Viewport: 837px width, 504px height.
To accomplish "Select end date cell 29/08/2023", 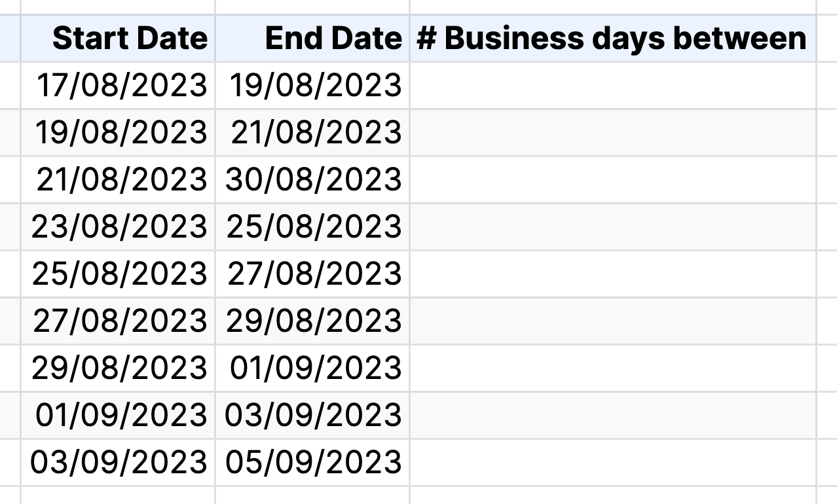I will [312, 321].
